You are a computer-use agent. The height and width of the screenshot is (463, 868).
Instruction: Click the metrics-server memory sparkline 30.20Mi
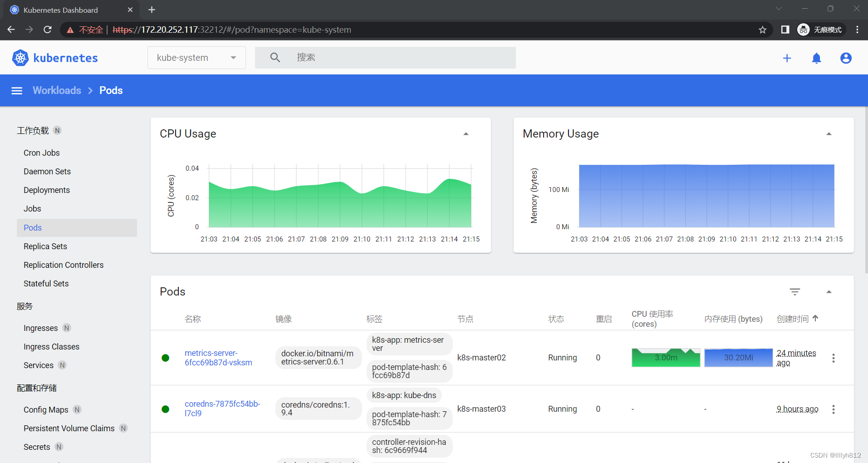(x=738, y=358)
